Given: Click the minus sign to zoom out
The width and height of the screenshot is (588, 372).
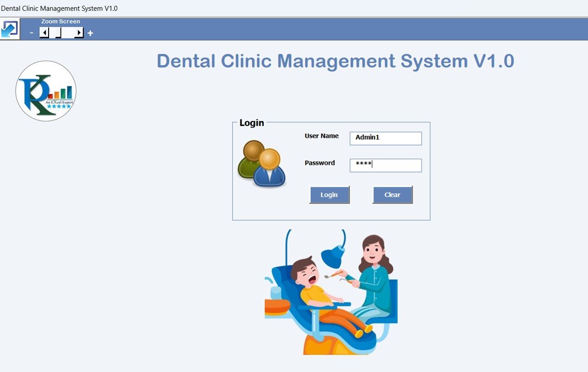Looking at the screenshot, I should click(x=32, y=34).
